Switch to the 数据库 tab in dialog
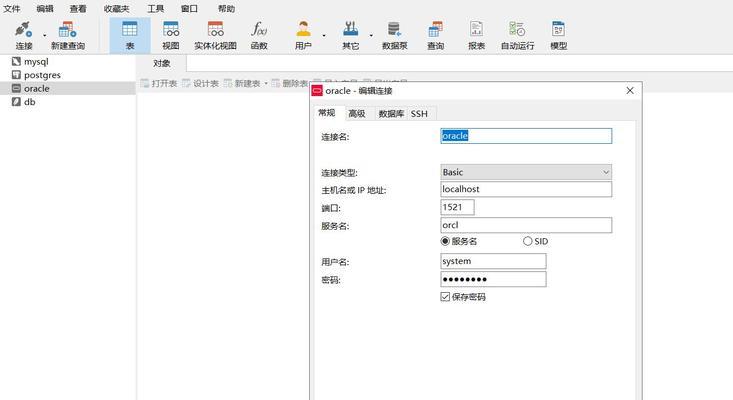Screen dimensions: 733x400 [391, 114]
